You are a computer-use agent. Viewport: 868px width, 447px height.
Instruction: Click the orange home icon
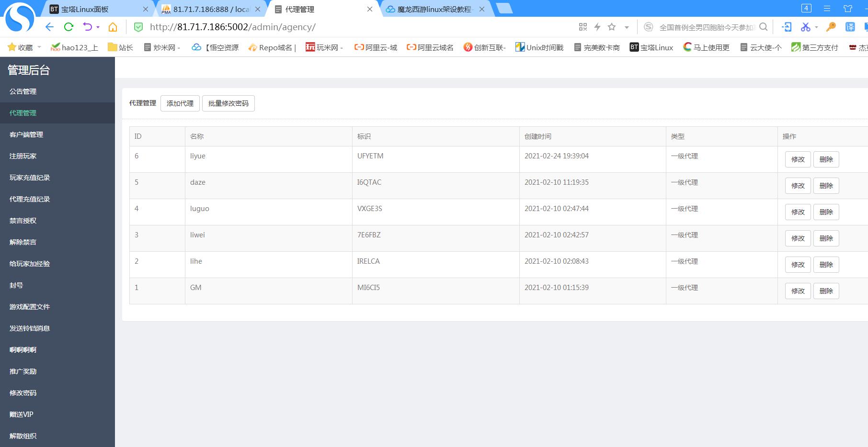(113, 27)
